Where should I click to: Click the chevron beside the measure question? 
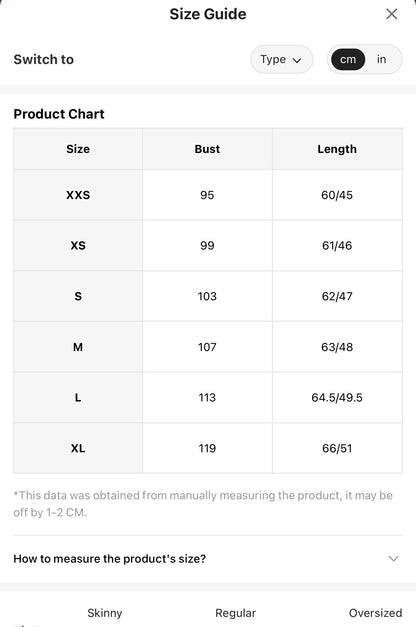394,558
